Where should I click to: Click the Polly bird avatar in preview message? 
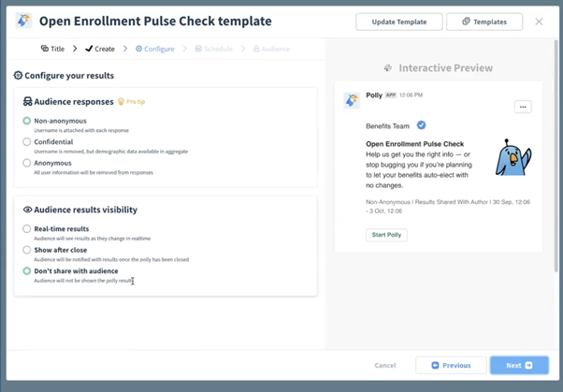pos(352,99)
